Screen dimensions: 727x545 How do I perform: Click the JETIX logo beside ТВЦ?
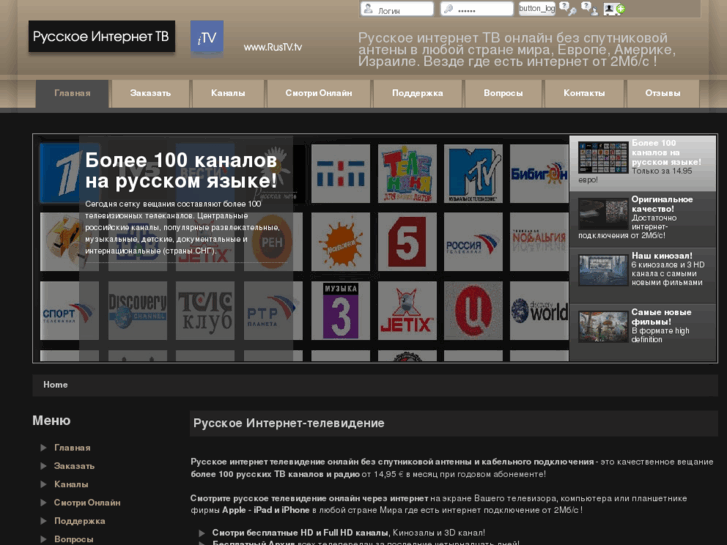(x=407, y=310)
